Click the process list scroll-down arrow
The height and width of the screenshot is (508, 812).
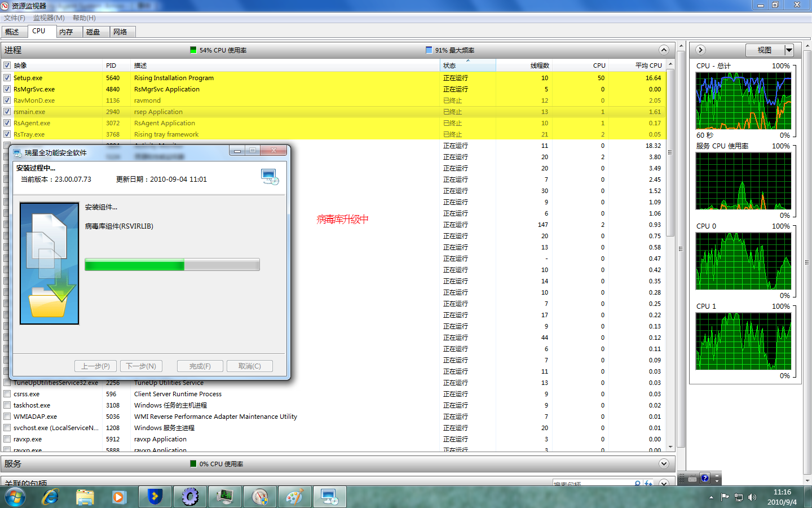(x=670, y=447)
